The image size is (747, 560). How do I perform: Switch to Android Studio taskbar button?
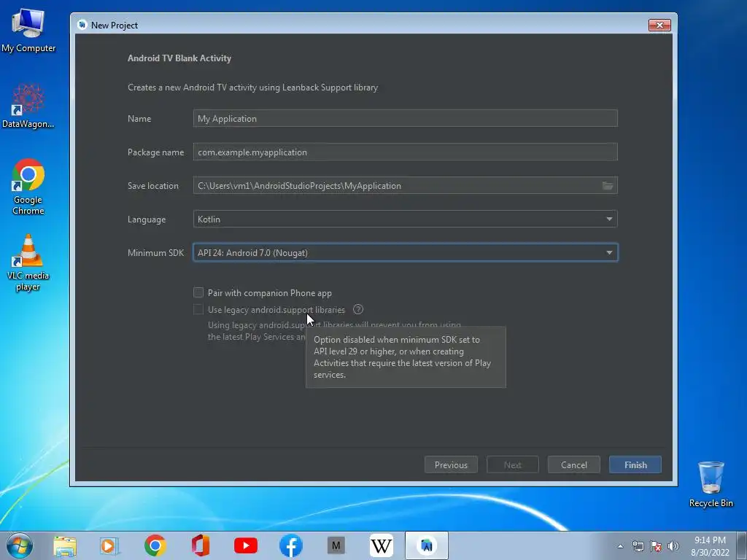[x=426, y=545]
